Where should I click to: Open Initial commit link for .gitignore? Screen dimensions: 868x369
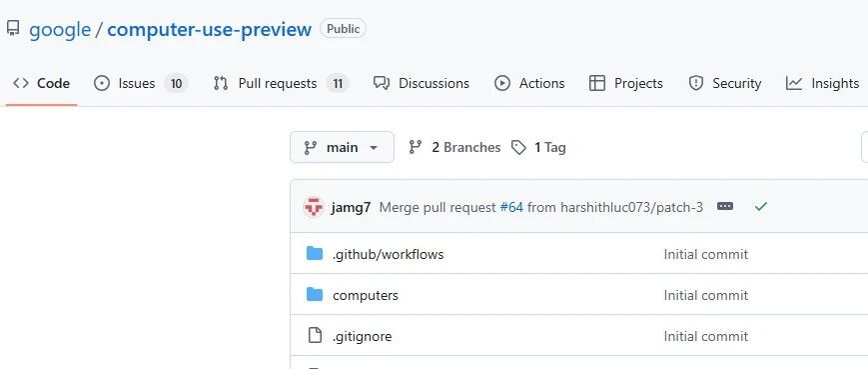pyautogui.click(x=706, y=336)
